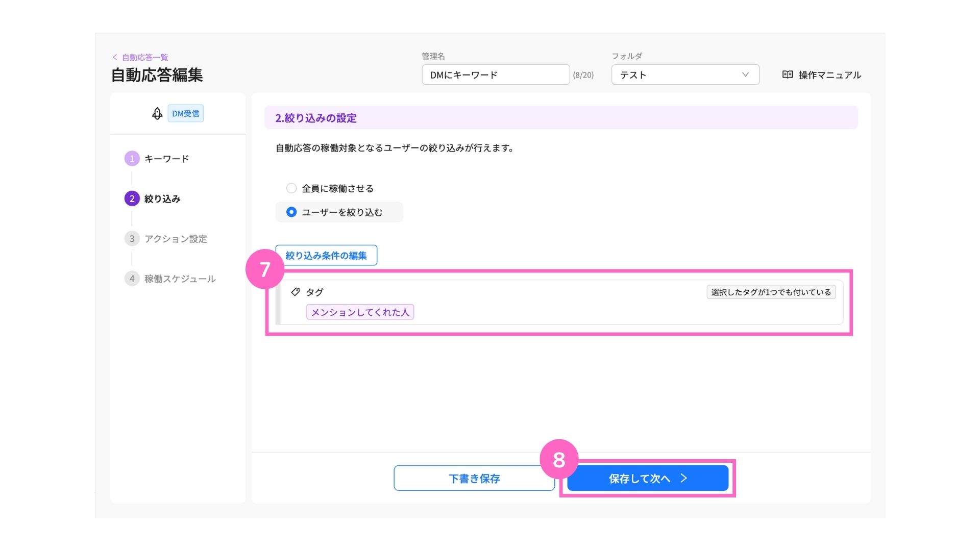The image size is (980, 551).
Task: Click the back arrow before 自動応答一覧
Action: point(115,57)
